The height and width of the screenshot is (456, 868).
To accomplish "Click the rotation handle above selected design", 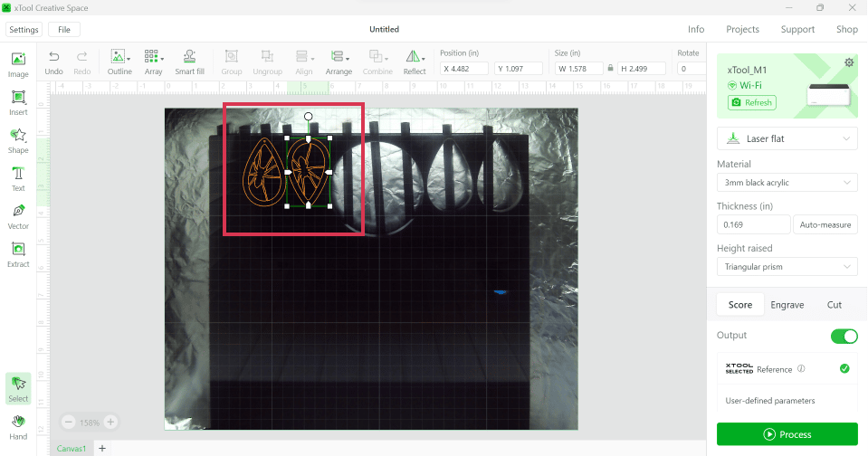I will (x=309, y=116).
